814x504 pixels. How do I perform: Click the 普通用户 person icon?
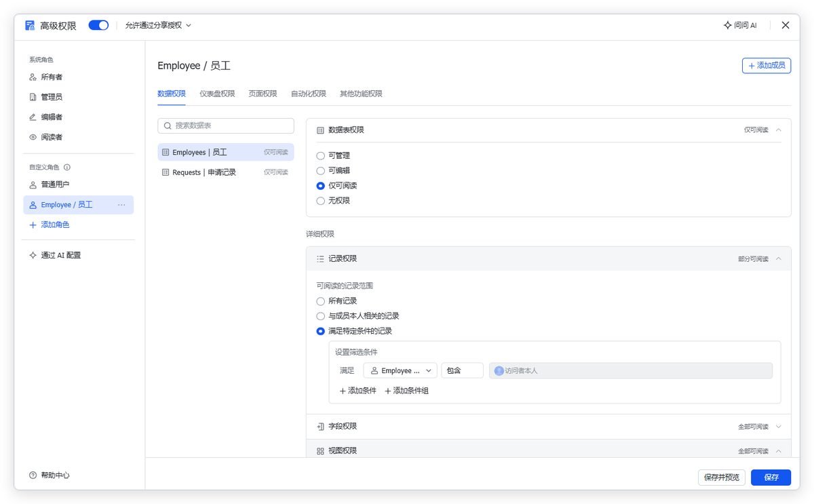[x=33, y=185]
